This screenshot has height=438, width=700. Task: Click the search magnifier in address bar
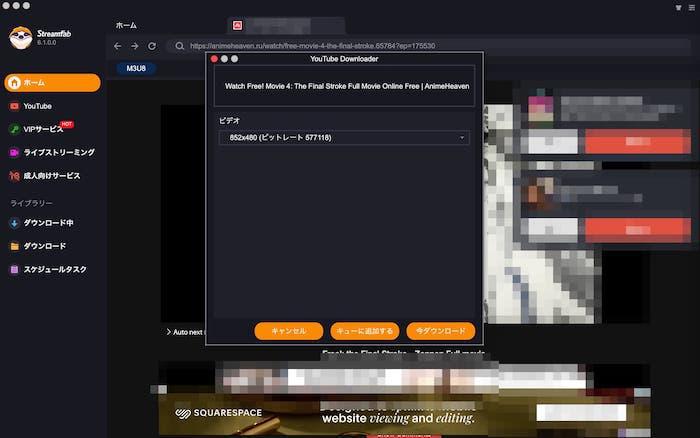click(179, 46)
